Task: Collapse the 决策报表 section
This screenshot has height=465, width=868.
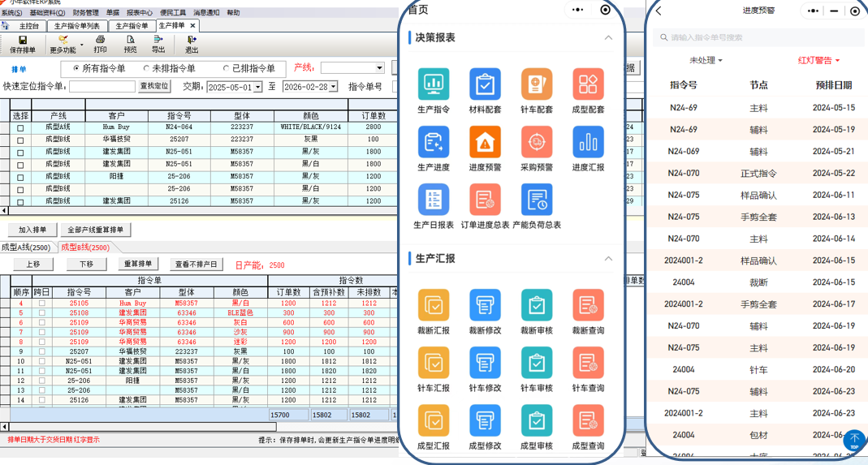Action: point(608,37)
